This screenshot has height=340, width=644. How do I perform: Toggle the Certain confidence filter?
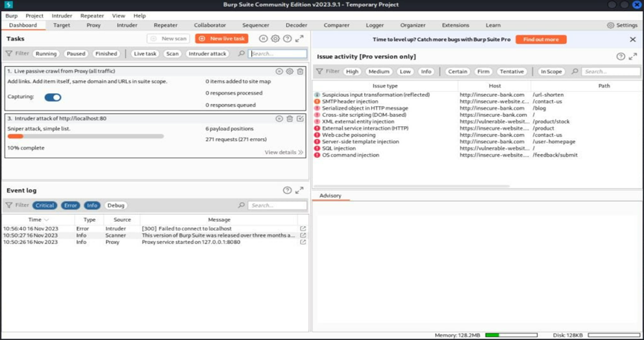(458, 72)
